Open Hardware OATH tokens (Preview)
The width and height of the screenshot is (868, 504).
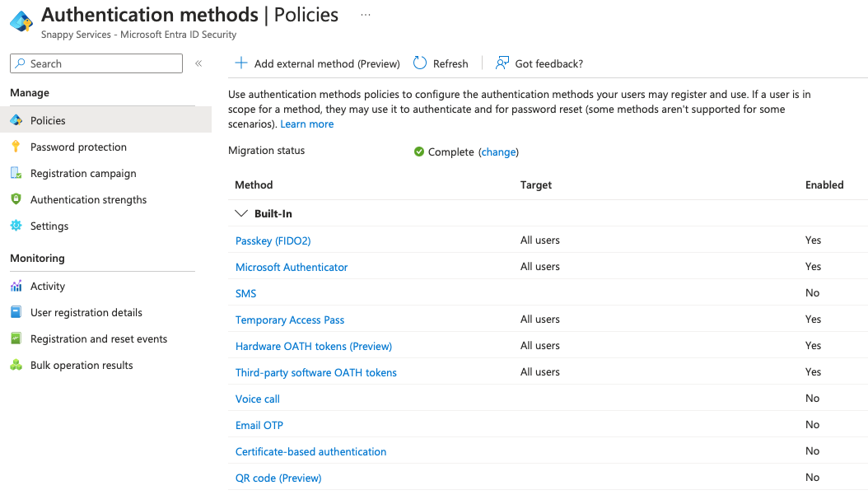tap(313, 346)
